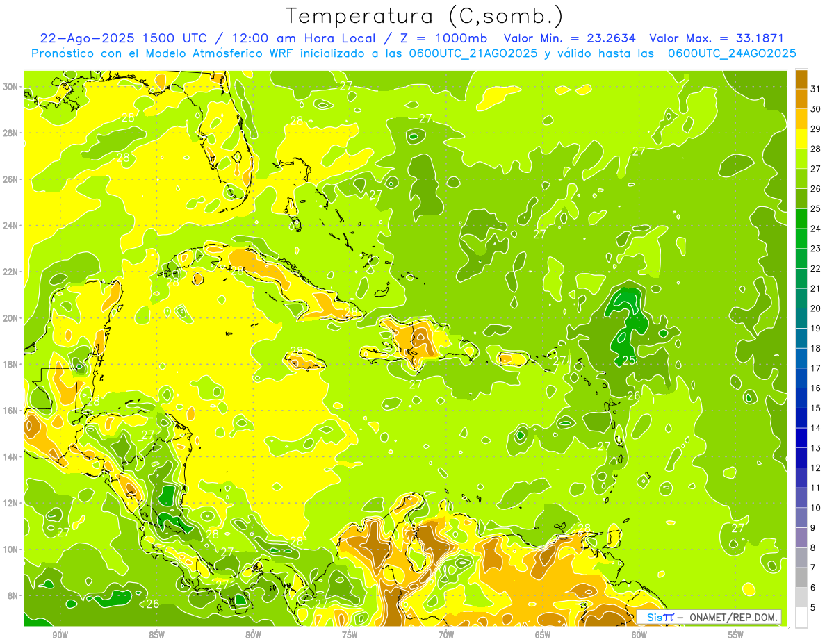Click the blue "Sis" logo text

pos(655,618)
